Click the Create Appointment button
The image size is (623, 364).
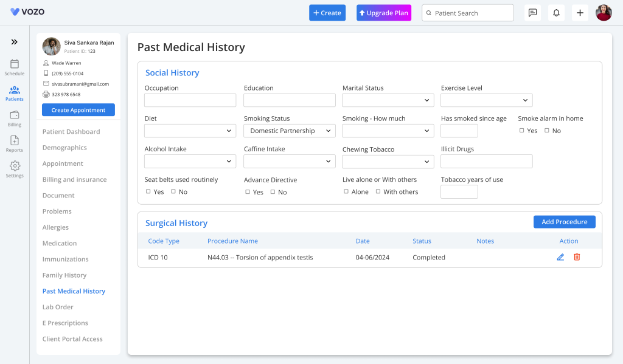pos(78,110)
